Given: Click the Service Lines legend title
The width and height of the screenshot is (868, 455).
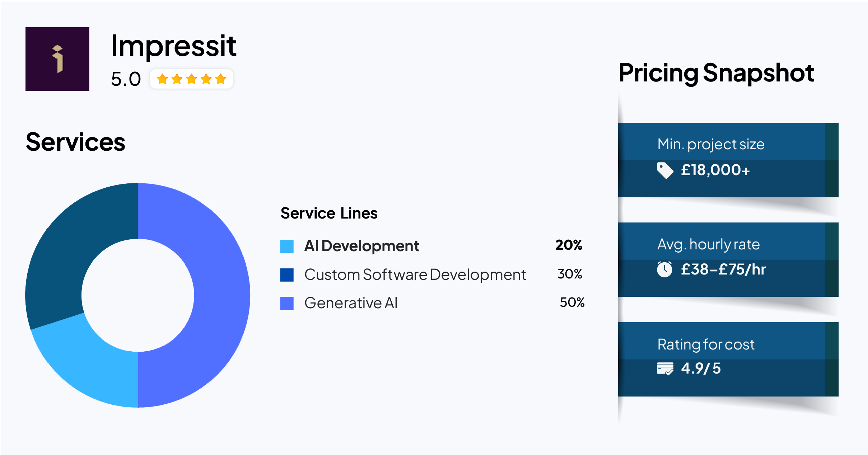Looking at the screenshot, I should [329, 213].
